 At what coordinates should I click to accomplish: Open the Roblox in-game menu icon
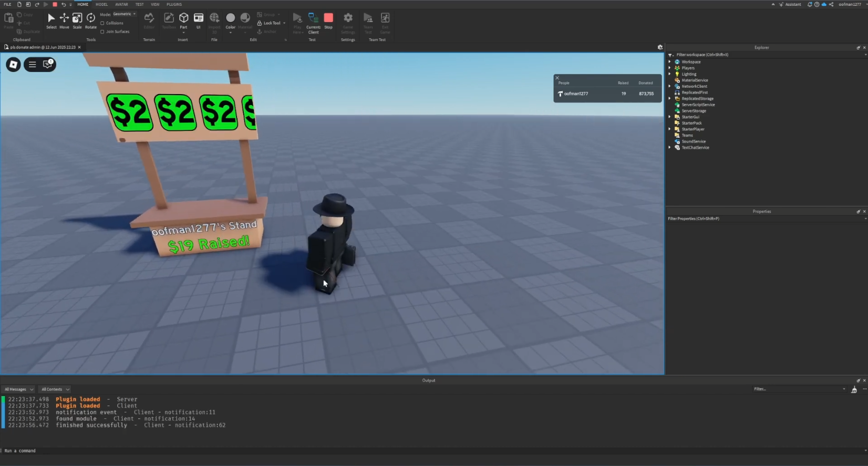(14, 64)
